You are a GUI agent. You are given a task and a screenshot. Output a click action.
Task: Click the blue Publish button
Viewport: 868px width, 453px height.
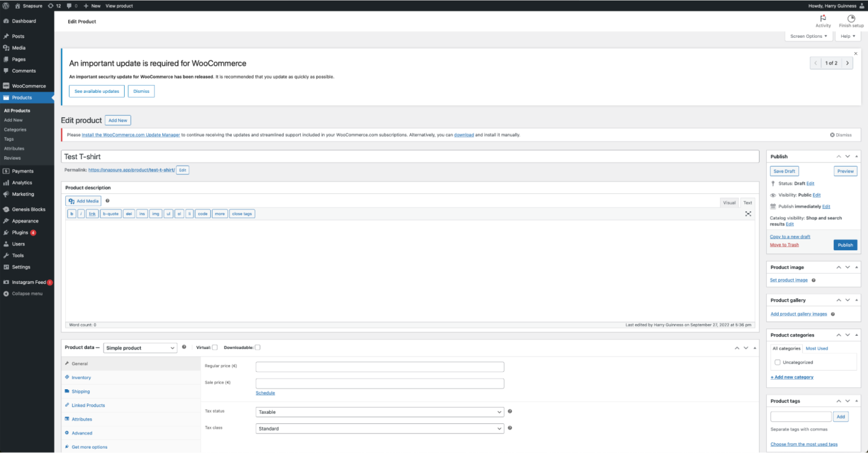846,245
